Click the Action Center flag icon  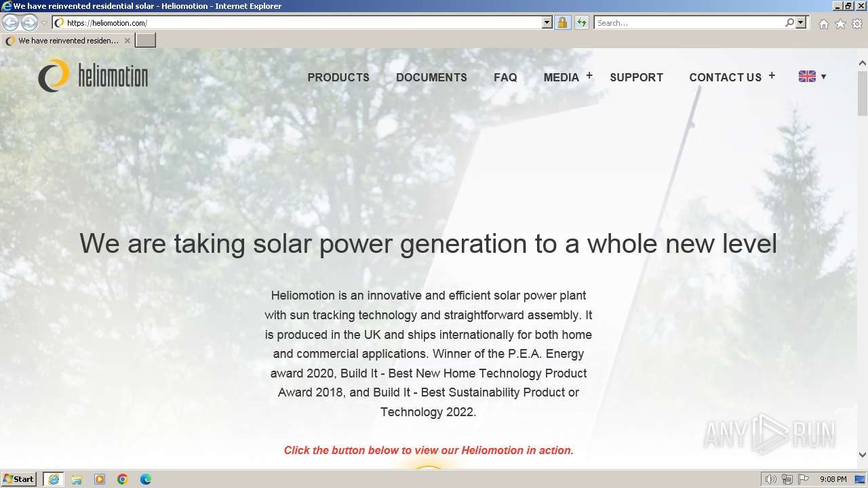[804, 479]
